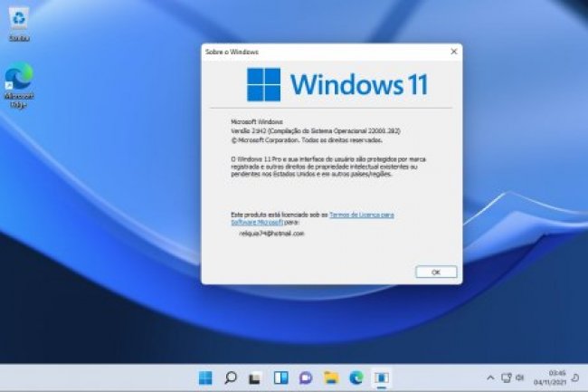588x392 pixels.
Task: Click the Microsoft Corporation copyright line
Action: click(x=307, y=140)
